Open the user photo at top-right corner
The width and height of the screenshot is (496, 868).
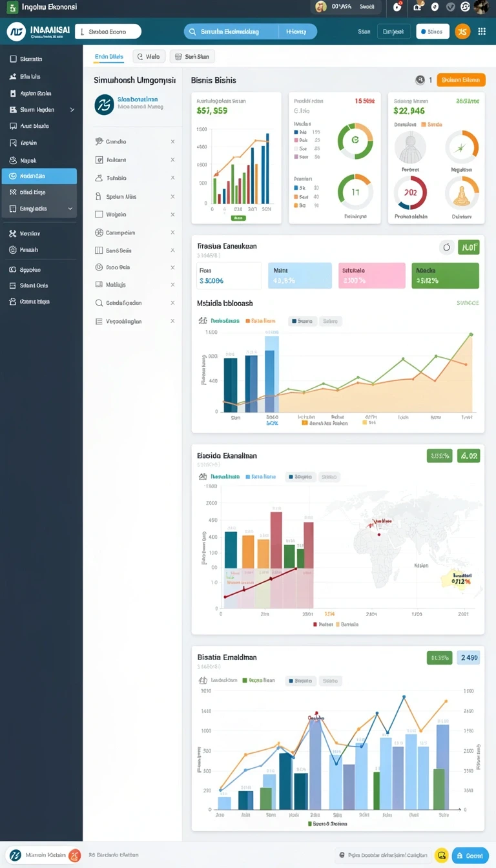[x=480, y=6]
